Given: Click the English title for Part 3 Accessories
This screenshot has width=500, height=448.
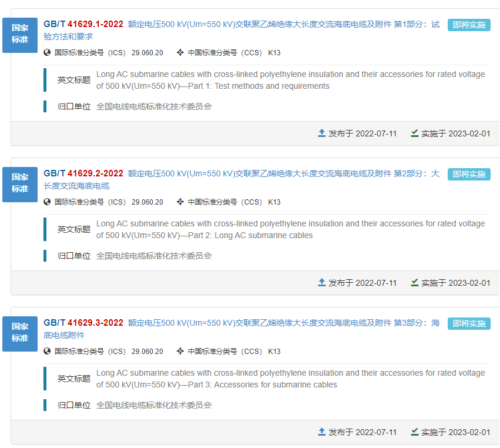Looking at the screenshot, I should [x=290, y=379].
